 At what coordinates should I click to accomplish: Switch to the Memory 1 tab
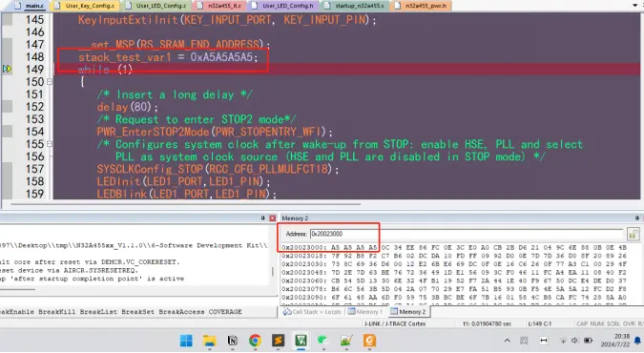point(365,312)
